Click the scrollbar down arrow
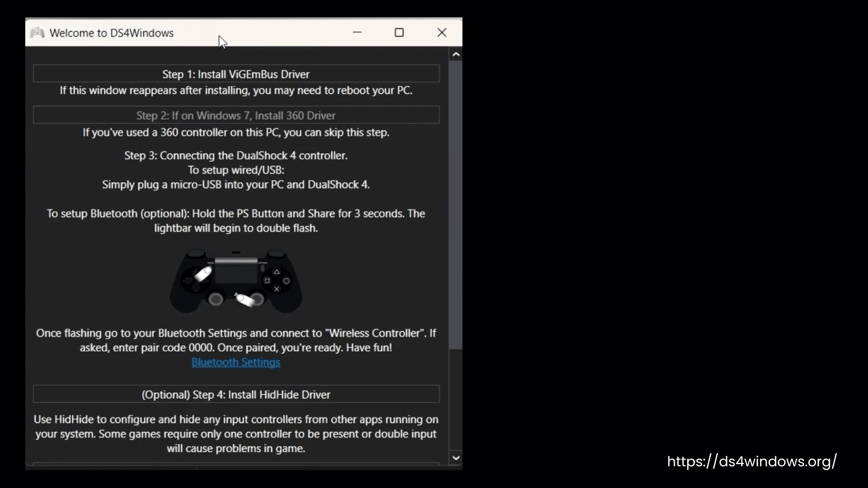Image resolution: width=868 pixels, height=488 pixels. pyautogui.click(x=456, y=458)
